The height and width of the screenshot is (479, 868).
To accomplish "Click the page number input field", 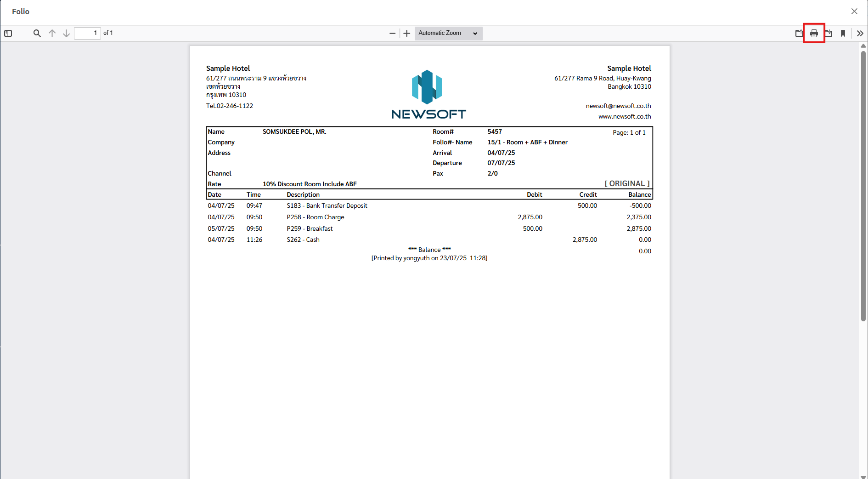I will pos(87,34).
